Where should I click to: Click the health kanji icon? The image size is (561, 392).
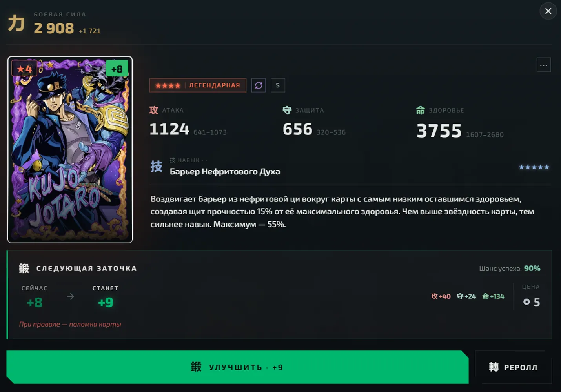(421, 110)
